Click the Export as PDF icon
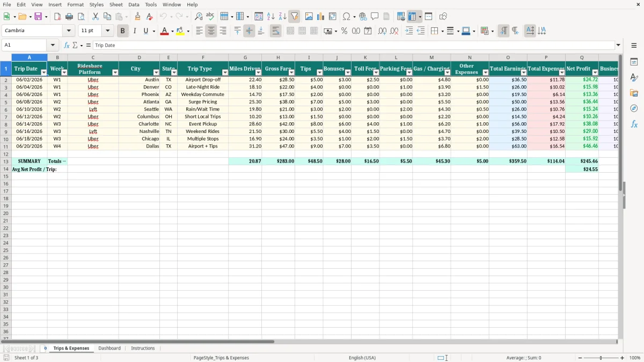 (57, 17)
